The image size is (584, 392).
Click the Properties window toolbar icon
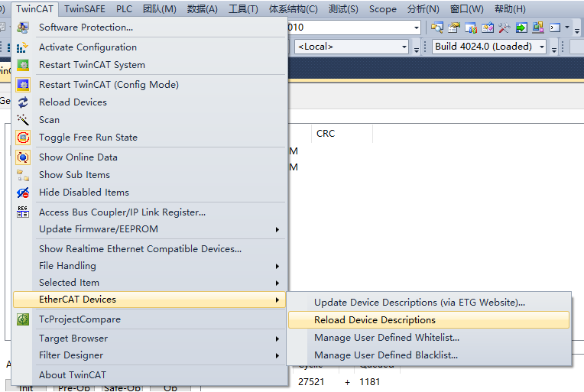click(x=453, y=28)
